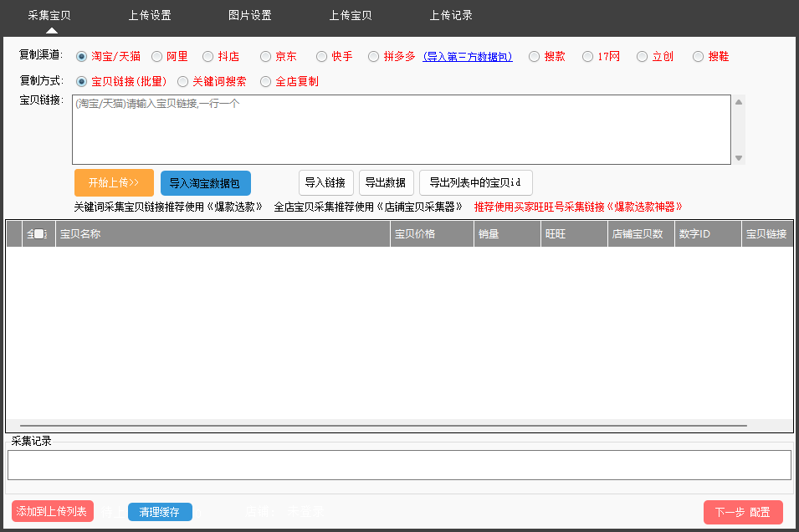Viewport: 799px width, 532px height.
Task: Select 淘宝/天猫 copy channel
Action: point(81,57)
